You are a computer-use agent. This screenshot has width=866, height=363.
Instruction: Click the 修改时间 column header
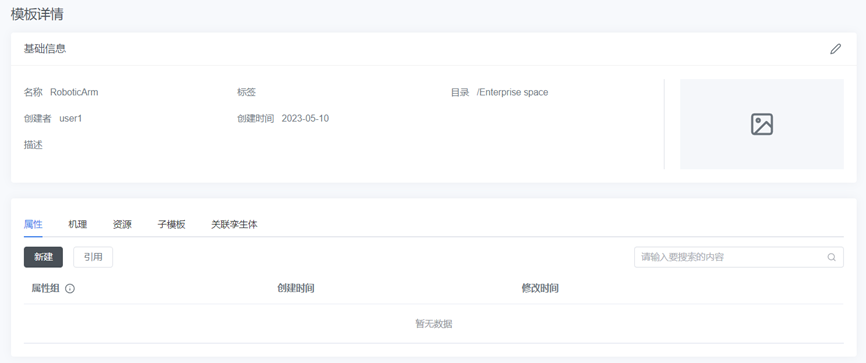click(540, 288)
